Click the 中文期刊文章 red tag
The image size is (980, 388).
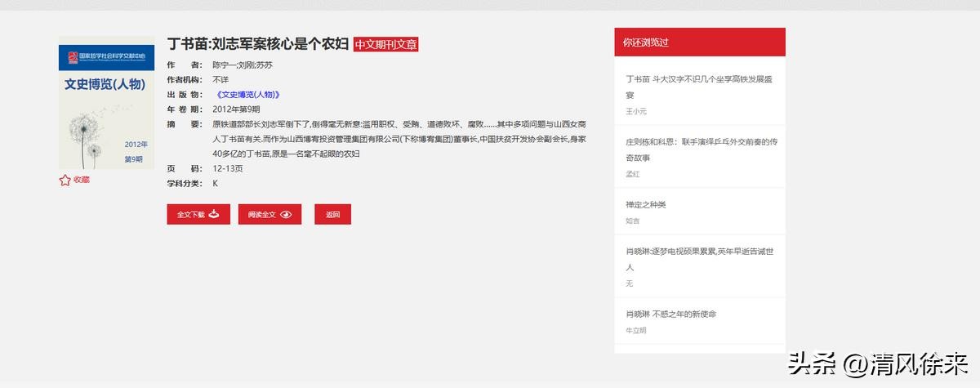pyautogui.click(x=385, y=44)
